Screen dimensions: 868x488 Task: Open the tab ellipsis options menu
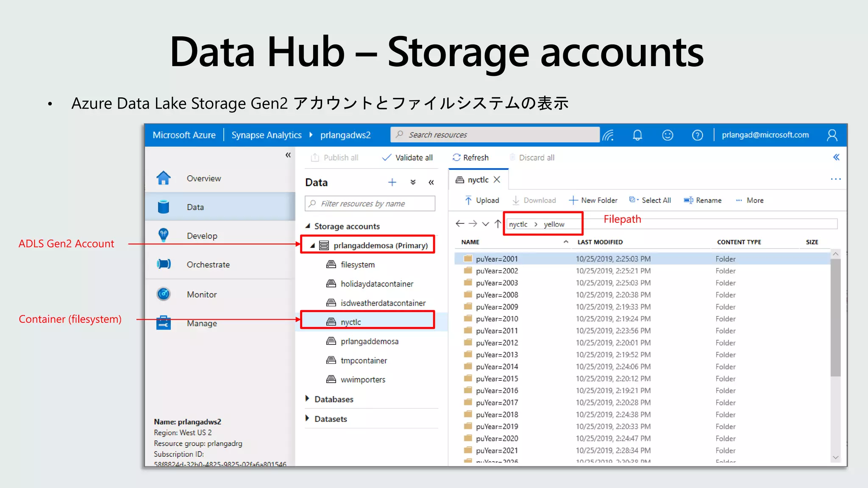coord(836,179)
